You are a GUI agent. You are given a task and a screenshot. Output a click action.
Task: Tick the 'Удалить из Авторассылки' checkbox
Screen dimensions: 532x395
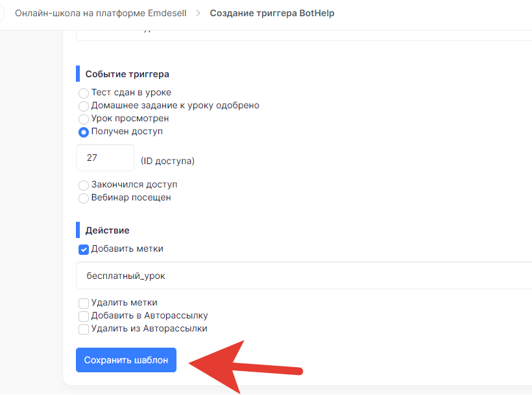pyautogui.click(x=84, y=329)
